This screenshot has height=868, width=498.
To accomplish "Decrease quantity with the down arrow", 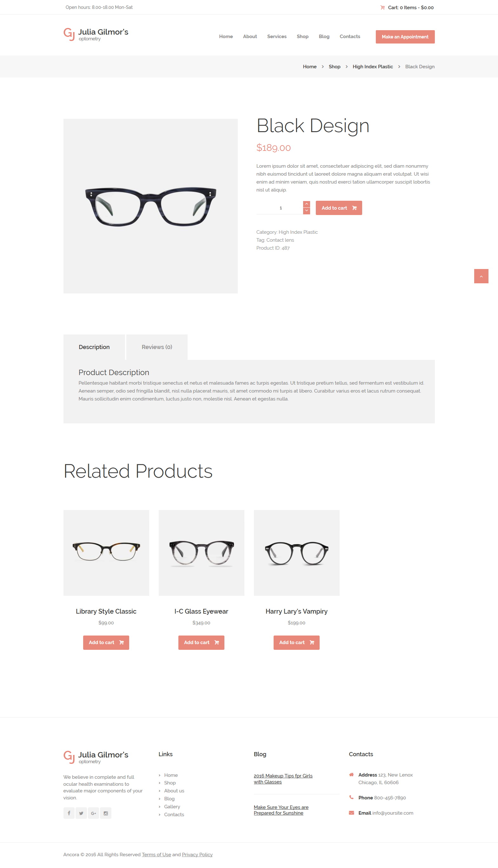I will pyautogui.click(x=307, y=211).
